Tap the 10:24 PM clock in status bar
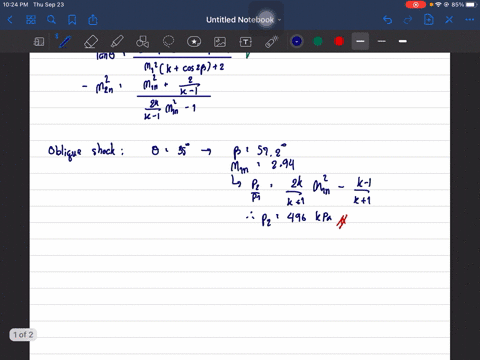 click(x=15, y=5)
